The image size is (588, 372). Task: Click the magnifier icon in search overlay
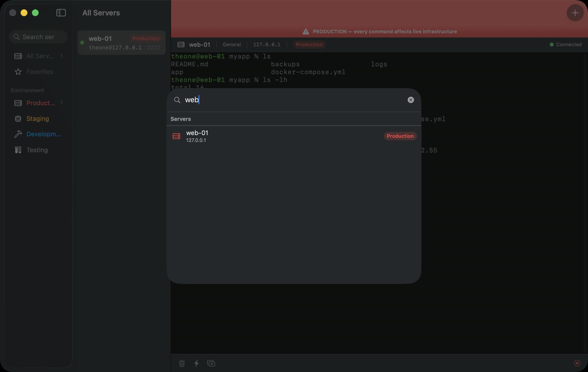pyautogui.click(x=177, y=100)
